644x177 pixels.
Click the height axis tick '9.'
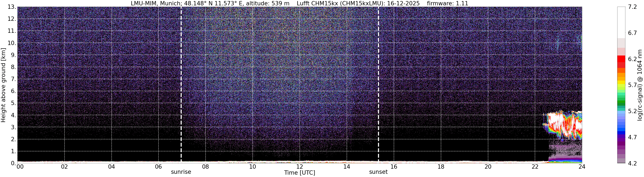click(x=13, y=55)
